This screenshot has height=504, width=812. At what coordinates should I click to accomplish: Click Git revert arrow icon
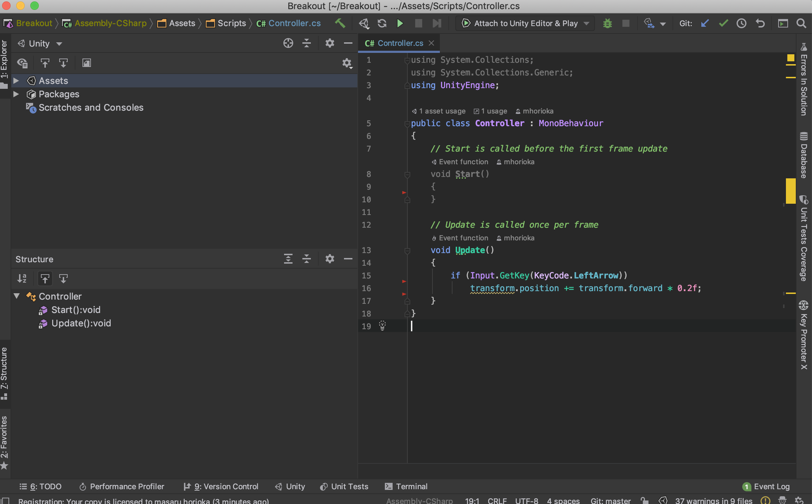(760, 23)
